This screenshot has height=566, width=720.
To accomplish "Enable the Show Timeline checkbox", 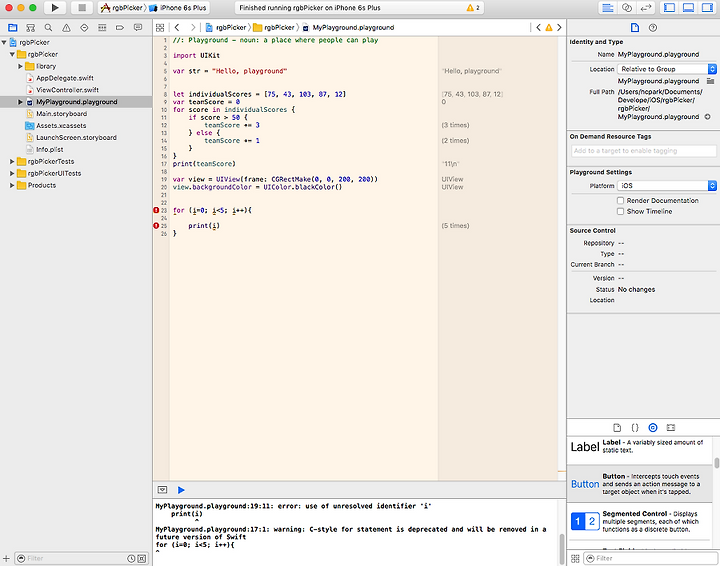I will point(621,211).
